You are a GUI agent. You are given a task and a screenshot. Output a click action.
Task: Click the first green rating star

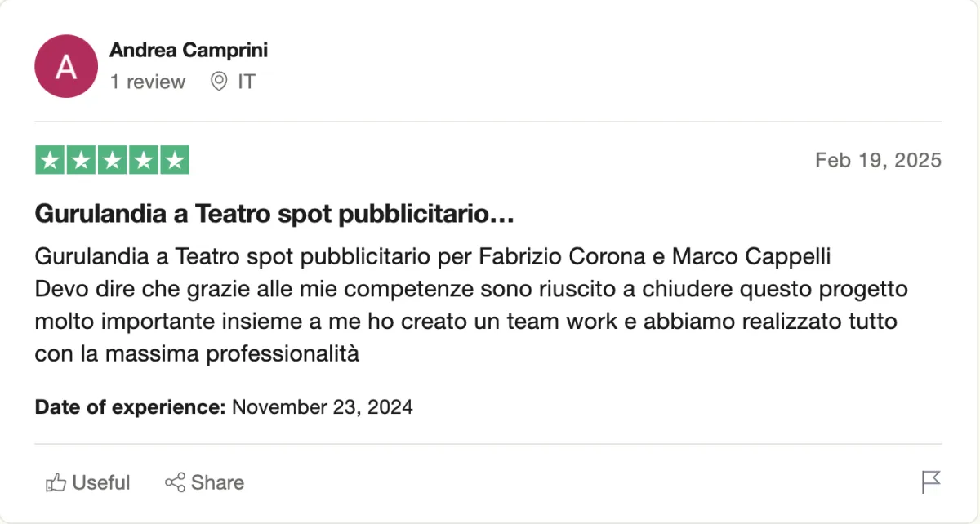51,160
